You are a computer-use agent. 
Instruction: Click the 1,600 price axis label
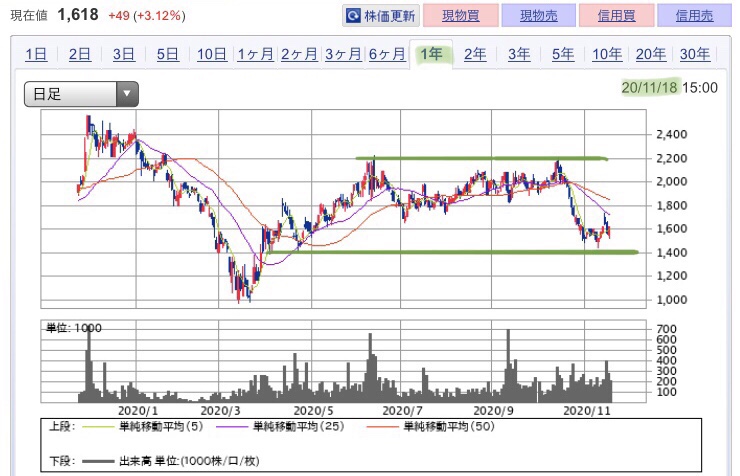pyautogui.click(x=672, y=229)
